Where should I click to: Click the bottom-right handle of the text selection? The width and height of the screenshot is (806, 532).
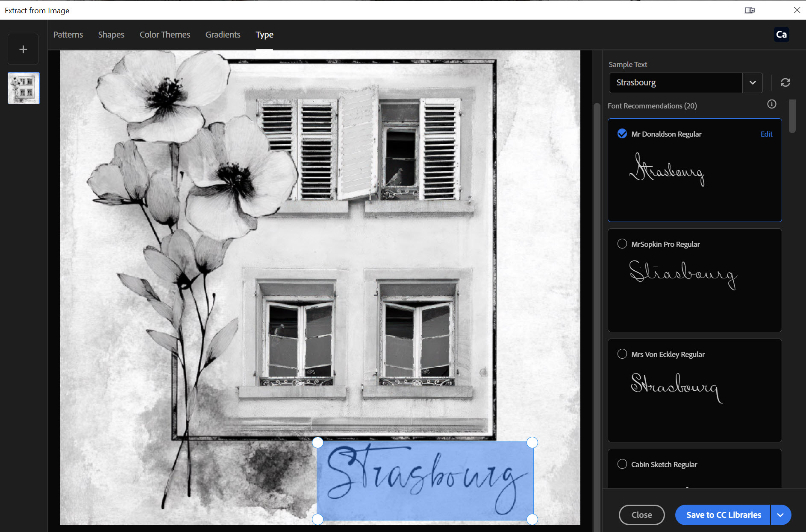click(x=532, y=519)
